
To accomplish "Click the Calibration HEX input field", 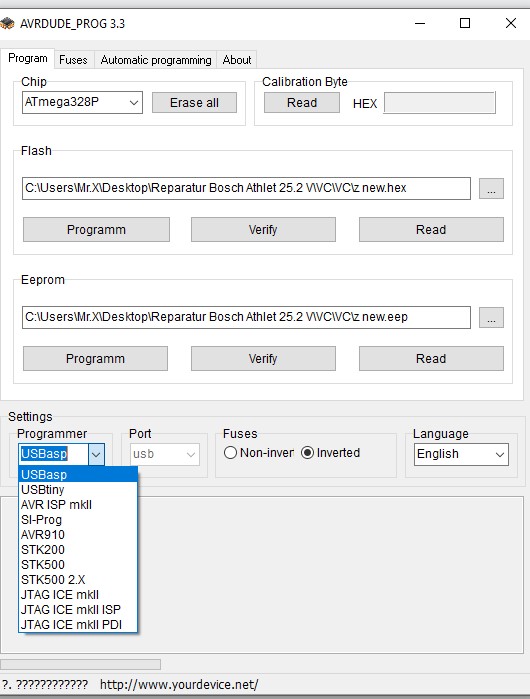I will click(x=440, y=103).
